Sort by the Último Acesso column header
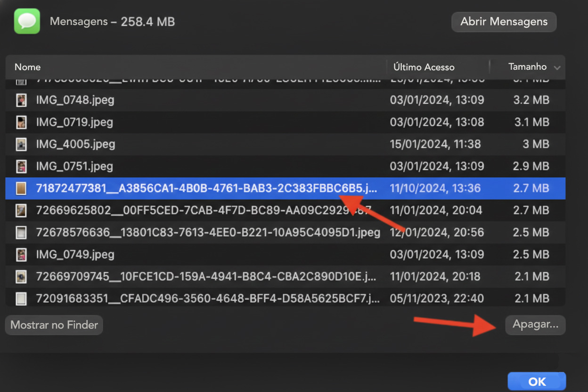 (x=424, y=67)
